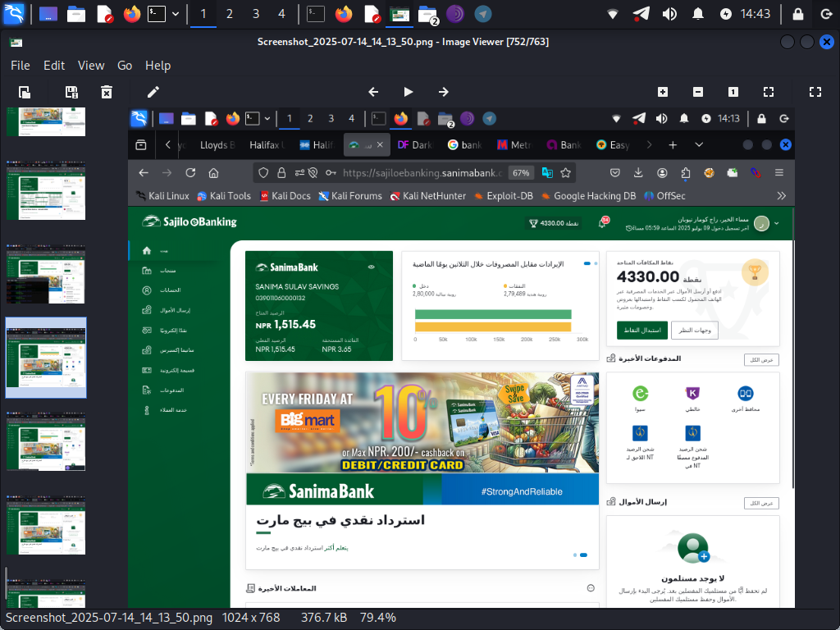Start the slideshow with the play button
The height and width of the screenshot is (630, 840).
click(409, 92)
